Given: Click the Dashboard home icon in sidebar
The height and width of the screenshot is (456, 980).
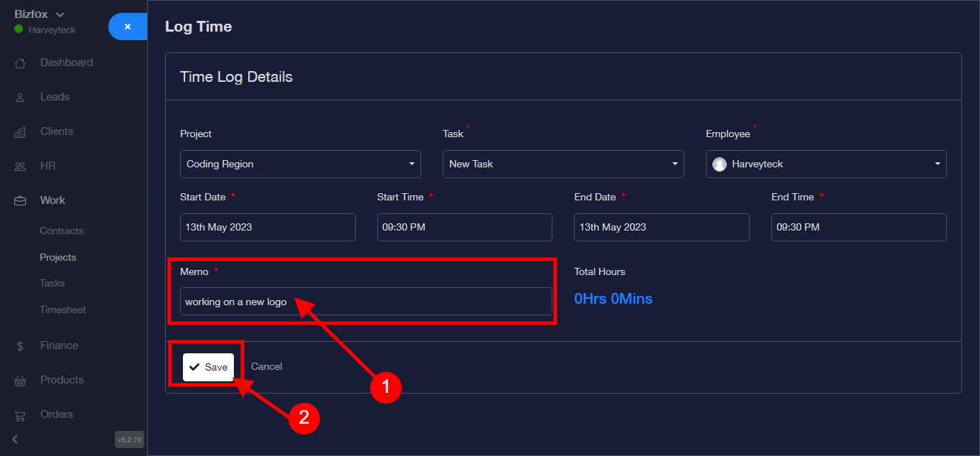Looking at the screenshot, I should coord(20,63).
